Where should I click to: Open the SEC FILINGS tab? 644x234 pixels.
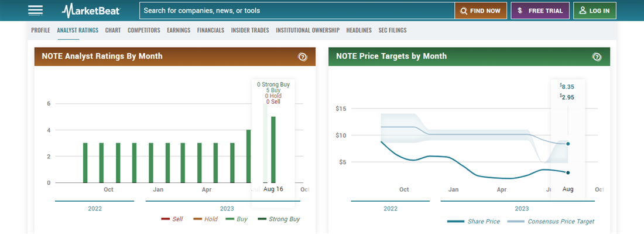tap(393, 30)
